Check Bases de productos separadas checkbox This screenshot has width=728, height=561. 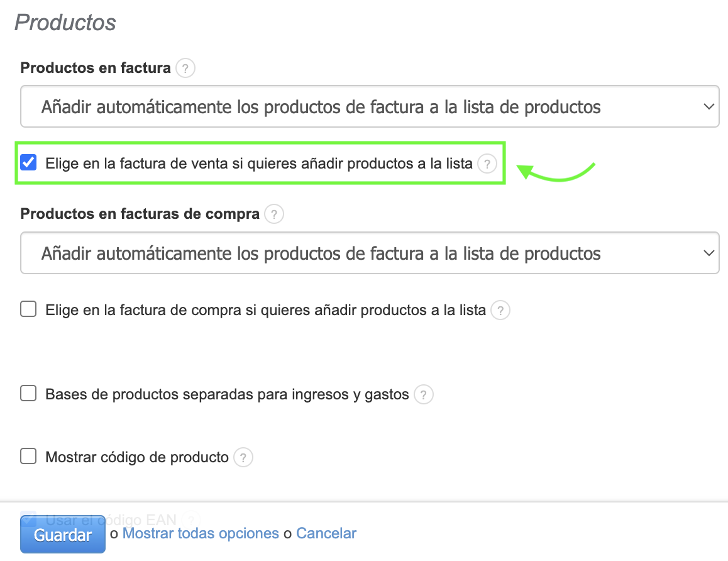coord(28,394)
